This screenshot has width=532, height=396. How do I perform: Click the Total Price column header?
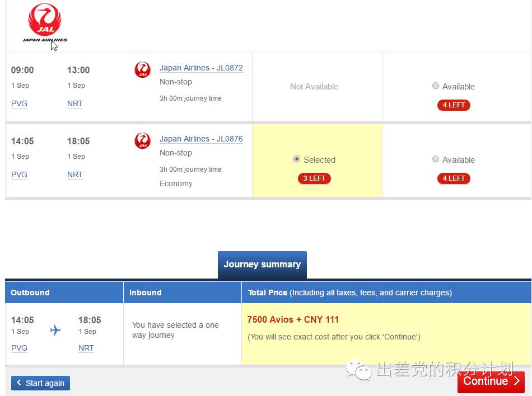[x=386, y=293]
